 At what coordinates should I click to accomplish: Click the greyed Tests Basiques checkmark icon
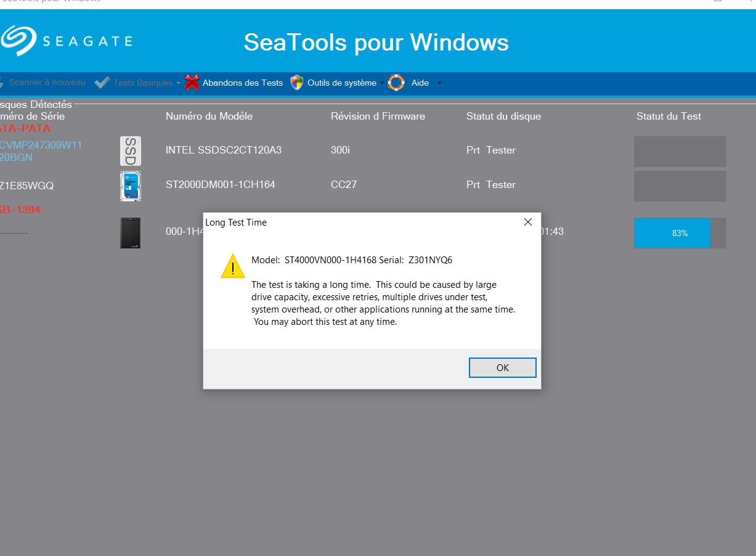(x=102, y=83)
